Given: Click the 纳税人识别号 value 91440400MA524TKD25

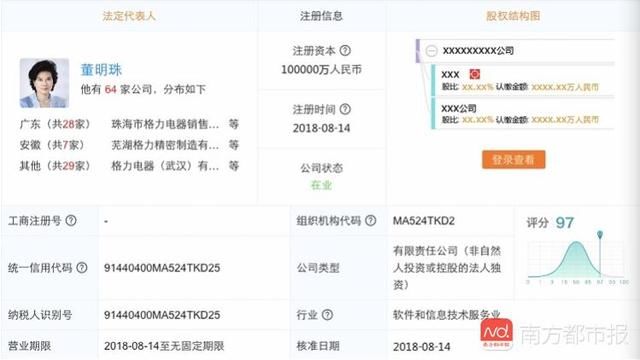Looking at the screenshot, I should [162, 315].
